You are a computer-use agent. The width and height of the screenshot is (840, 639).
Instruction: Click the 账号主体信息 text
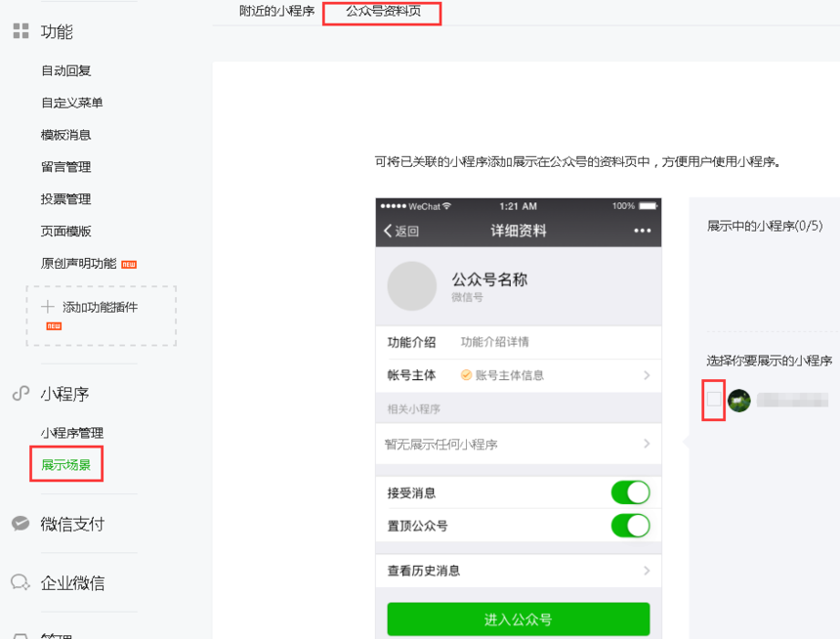tap(510, 375)
